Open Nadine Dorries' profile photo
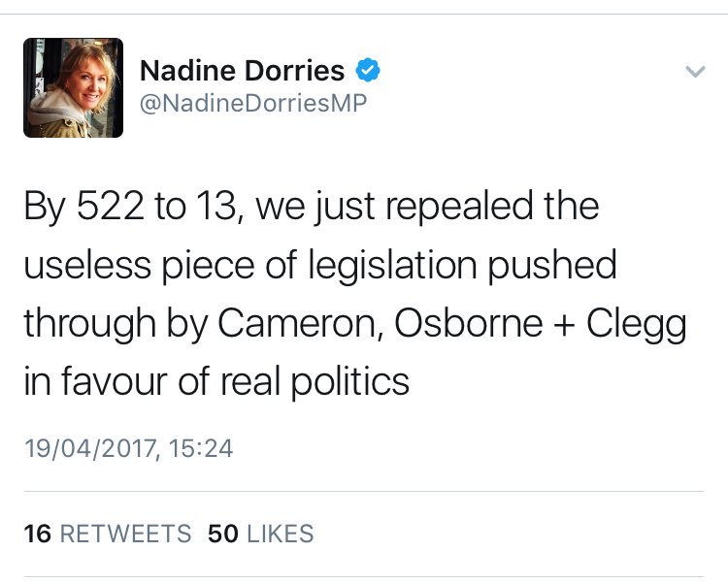Image resolution: width=728 pixels, height=583 pixels. (x=73, y=87)
